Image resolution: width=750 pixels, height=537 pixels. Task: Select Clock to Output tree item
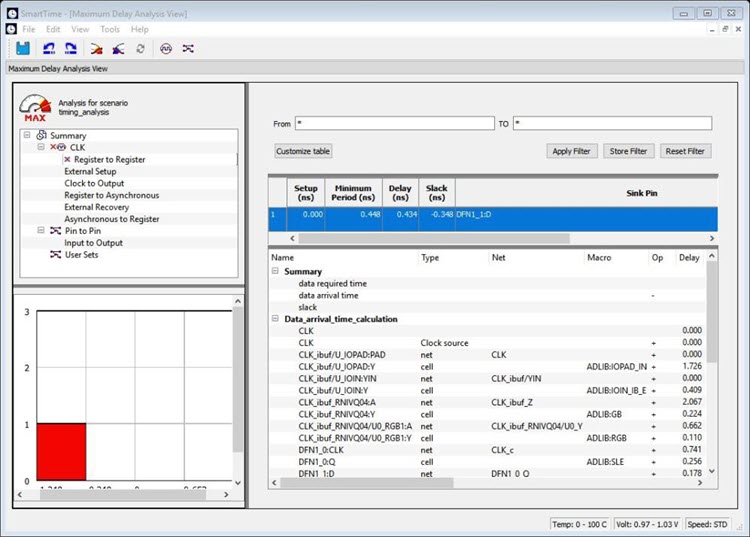pyautogui.click(x=94, y=184)
